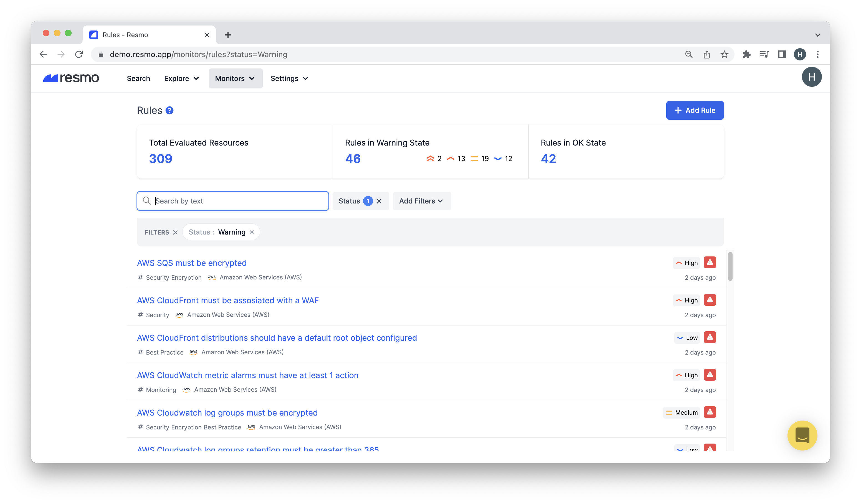861x504 pixels.
Task: Open the Chrome profile H avatar
Action: [800, 54]
